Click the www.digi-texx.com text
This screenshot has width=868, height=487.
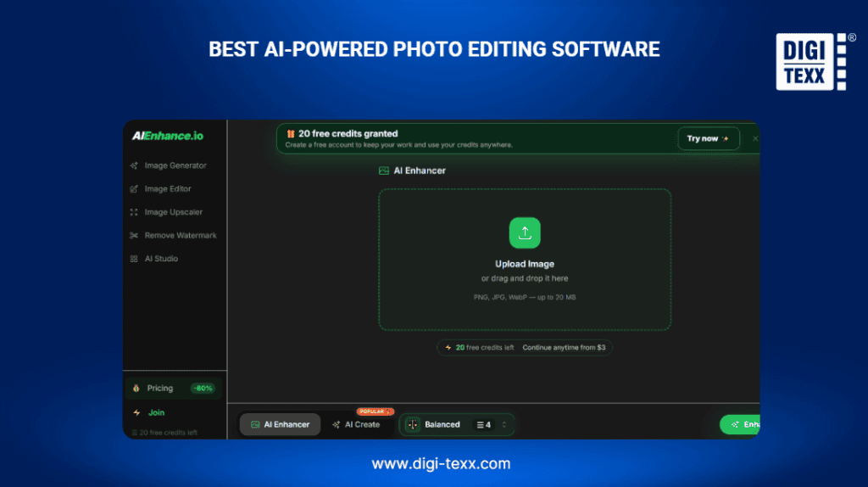(441, 463)
